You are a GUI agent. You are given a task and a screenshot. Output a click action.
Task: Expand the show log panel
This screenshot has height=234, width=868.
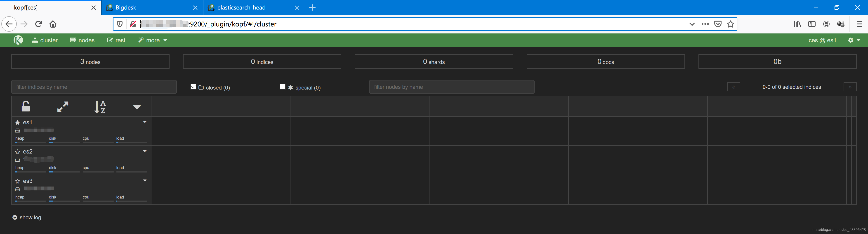click(27, 217)
